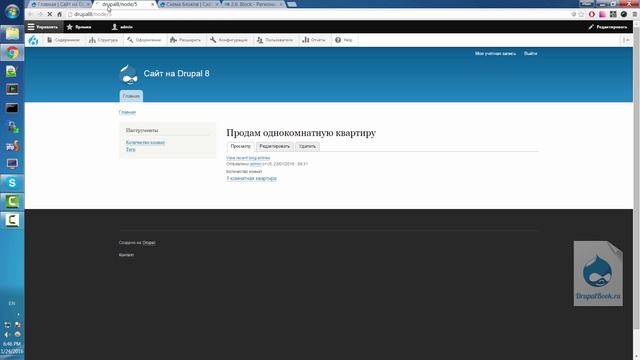Open the Drupal home icon in admin toolbar
This screenshot has width=640, height=360.
(x=33, y=40)
